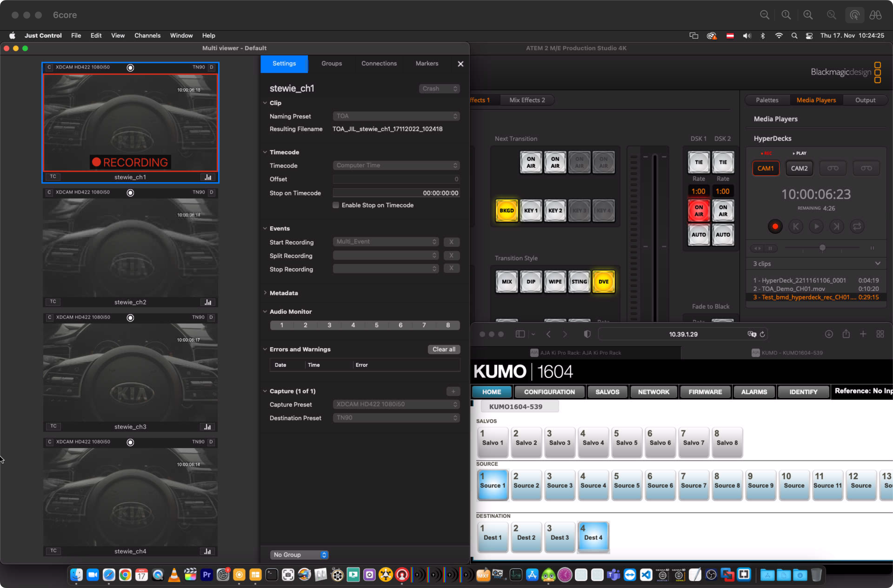Viewport: 893px width, 588px height.
Task: Click the record indicator icon above stewie_ch2
Action: click(x=130, y=192)
